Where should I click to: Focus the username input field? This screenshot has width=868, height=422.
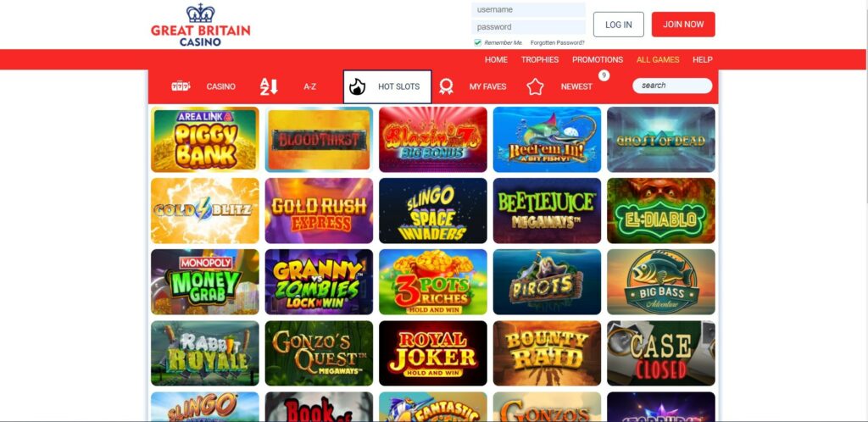(528, 9)
